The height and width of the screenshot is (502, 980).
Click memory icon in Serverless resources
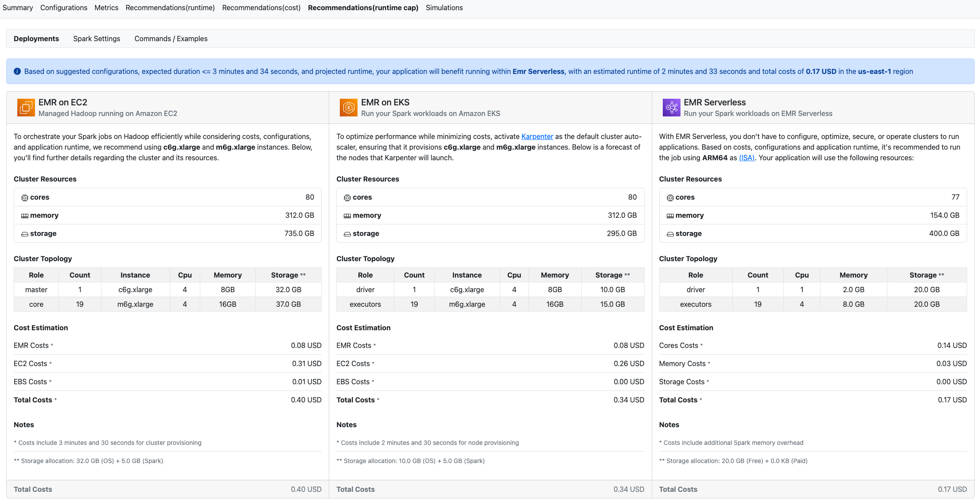point(670,216)
